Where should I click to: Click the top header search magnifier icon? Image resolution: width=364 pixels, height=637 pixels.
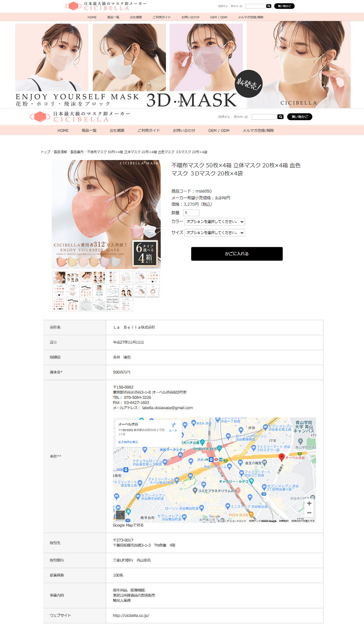269,6
